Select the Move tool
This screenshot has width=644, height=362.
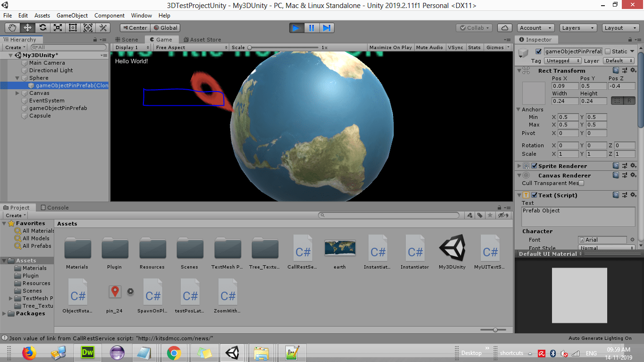(27, 28)
